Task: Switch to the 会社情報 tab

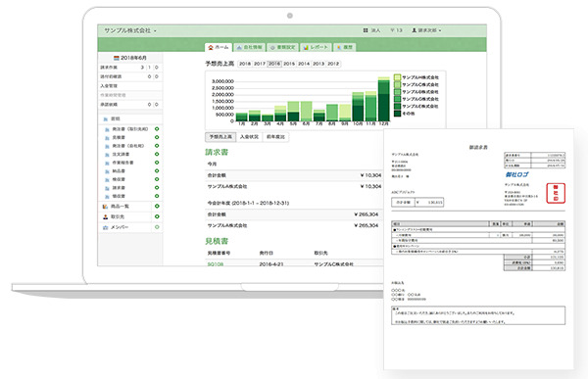Action: (x=249, y=47)
